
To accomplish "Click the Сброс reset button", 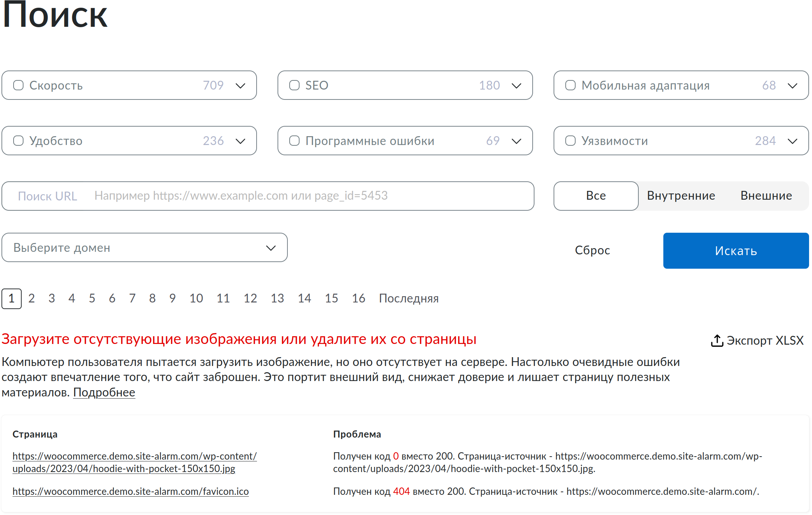I will (x=592, y=250).
